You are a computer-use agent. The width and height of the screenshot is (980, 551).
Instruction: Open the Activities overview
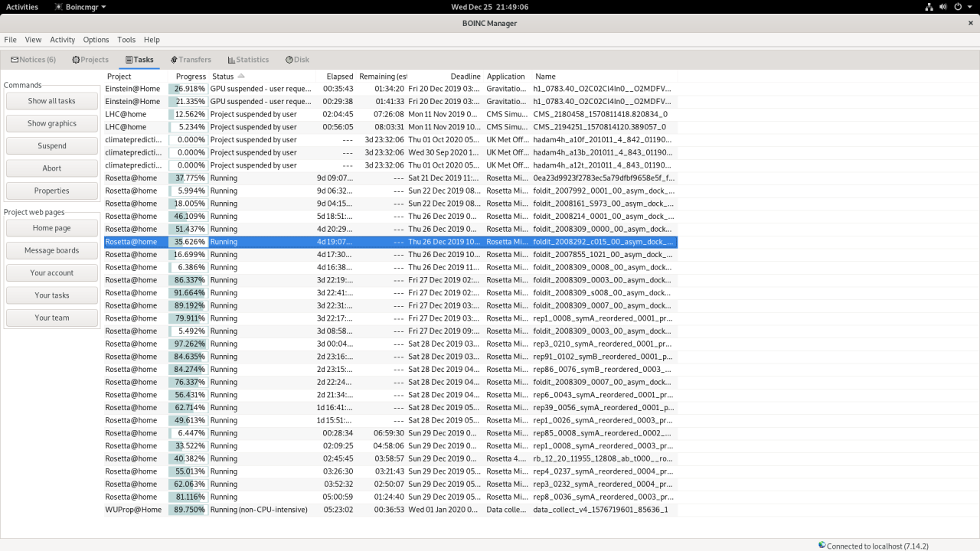[21, 7]
